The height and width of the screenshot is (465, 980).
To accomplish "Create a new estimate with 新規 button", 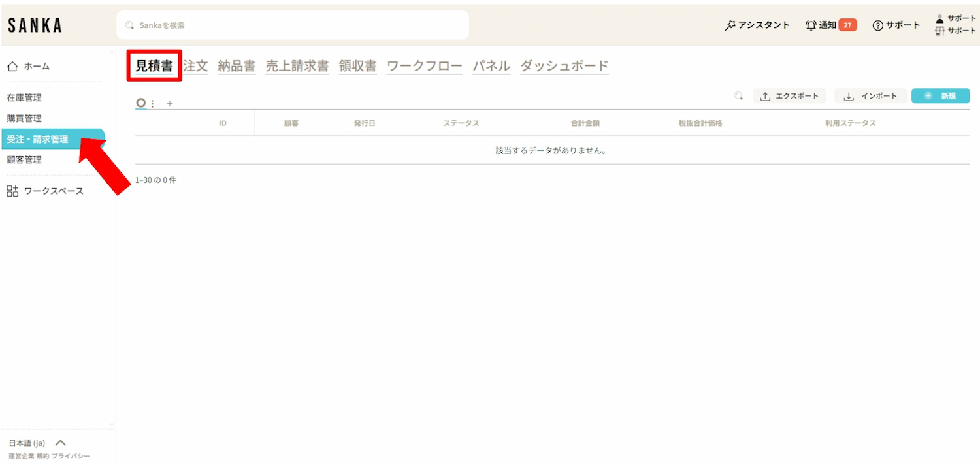I will click(x=940, y=96).
